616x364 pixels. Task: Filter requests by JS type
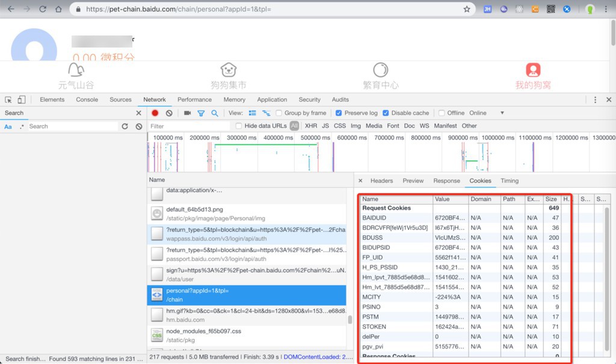(325, 126)
